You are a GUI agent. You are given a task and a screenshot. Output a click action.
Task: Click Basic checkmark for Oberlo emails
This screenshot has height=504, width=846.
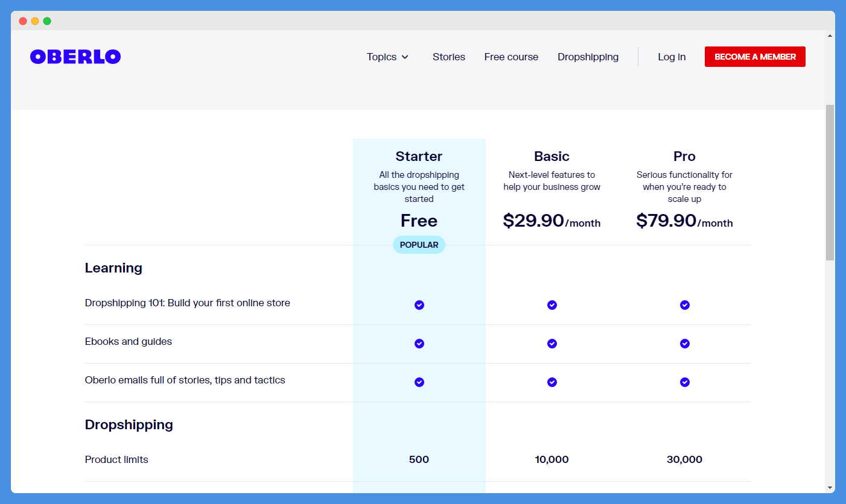point(552,382)
